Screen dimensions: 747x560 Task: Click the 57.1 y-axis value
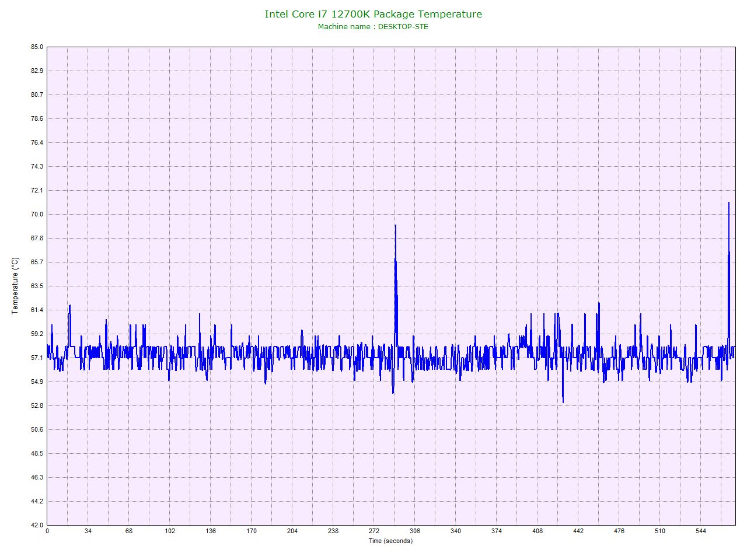37,358
